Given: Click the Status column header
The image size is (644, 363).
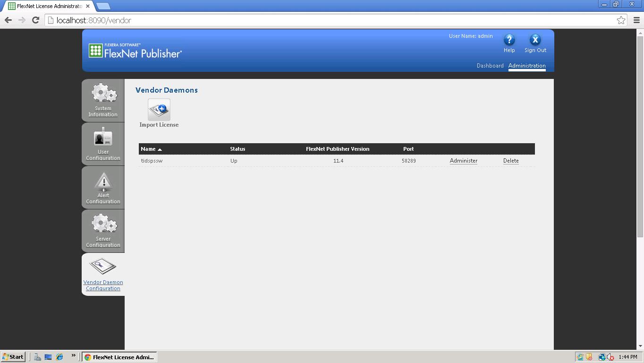Looking at the screenshot, I should (x=237, y=149).
